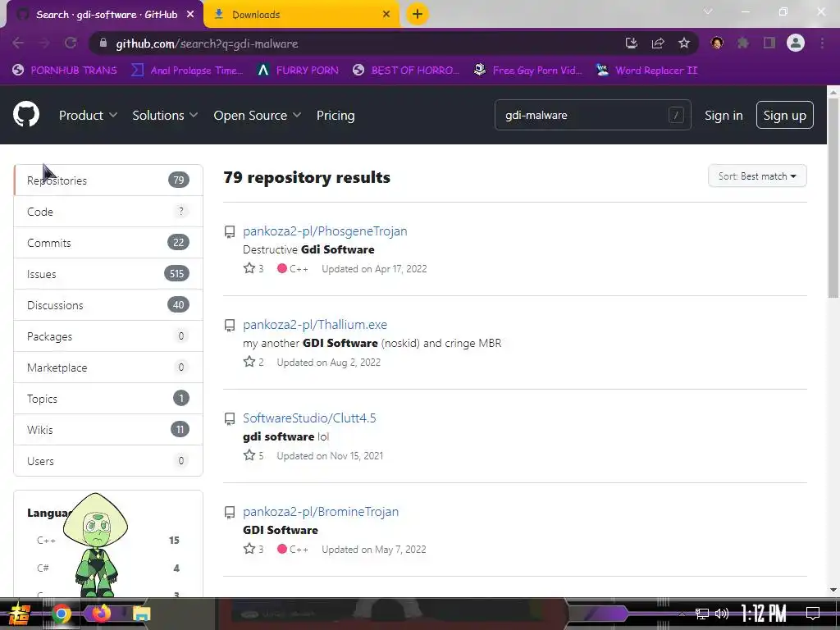Open pankoza2-pl/Thallium.exe repository link
This screenshot has height=630, width=840.
[314, 325]
